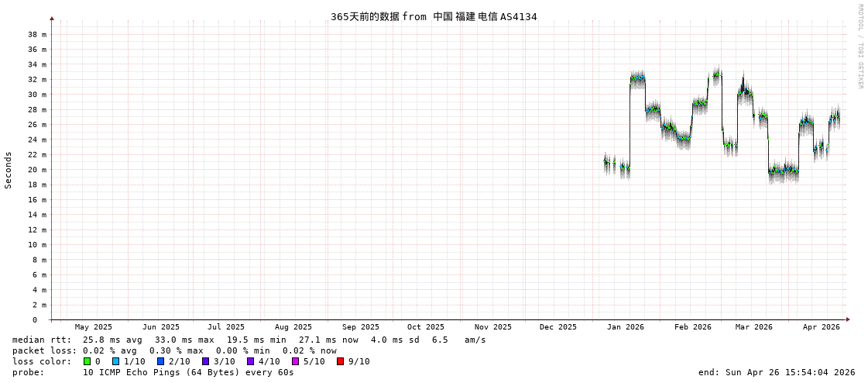Screen dimensions: 868x383
Task: Click the May 2025 x-axis label
Action: point(93,327)
